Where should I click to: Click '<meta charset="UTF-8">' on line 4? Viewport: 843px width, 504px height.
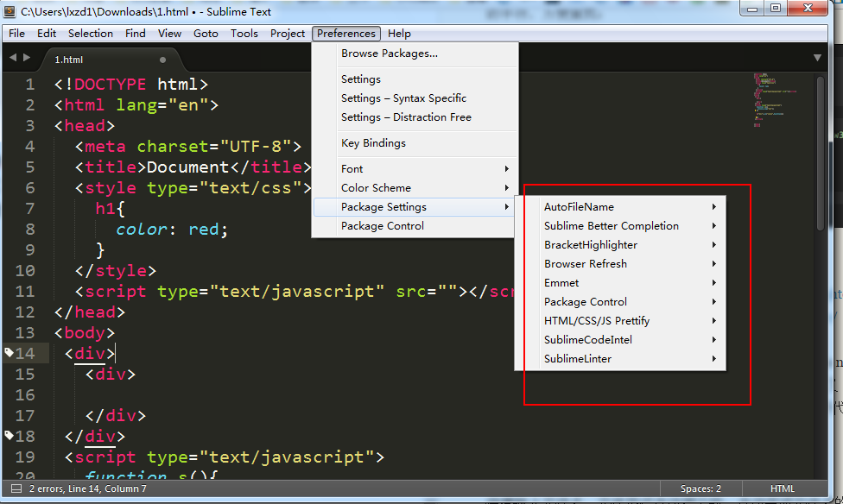point(188,147)
